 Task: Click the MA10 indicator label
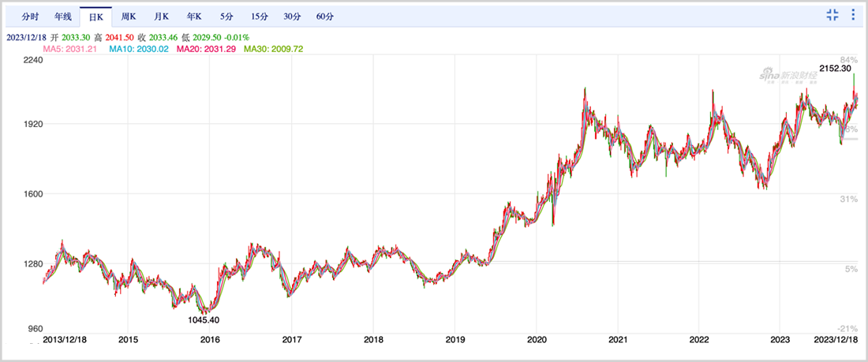(138, 49)
